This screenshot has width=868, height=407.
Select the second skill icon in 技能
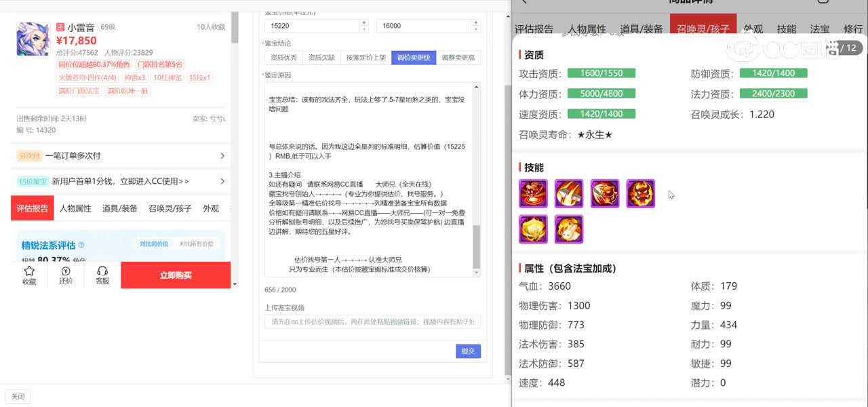569,193
